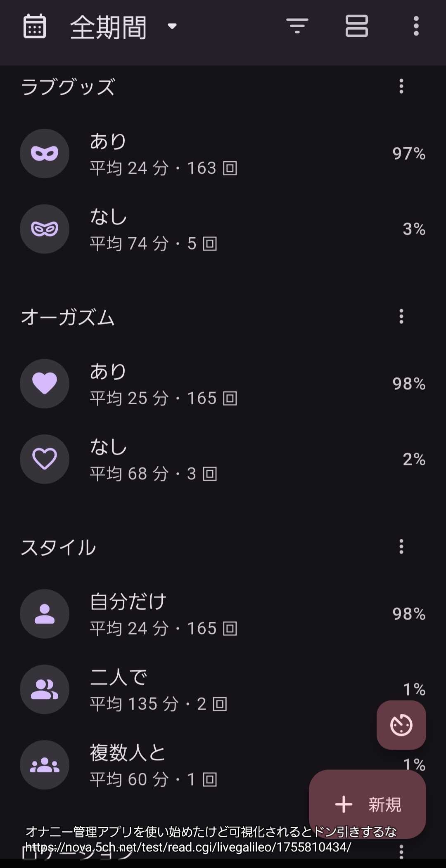Open the calendar icon in the header
The image size is (446, 868).
(35, 26)
